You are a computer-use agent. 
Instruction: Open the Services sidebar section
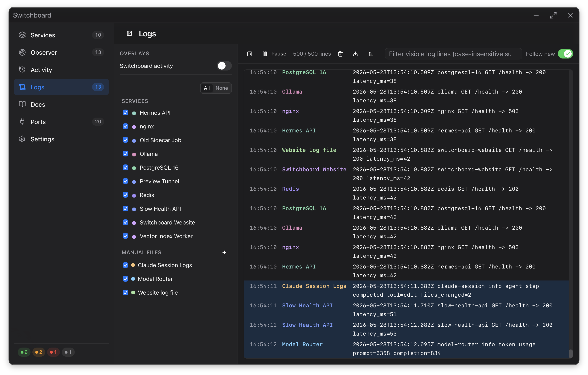[61, 35]
